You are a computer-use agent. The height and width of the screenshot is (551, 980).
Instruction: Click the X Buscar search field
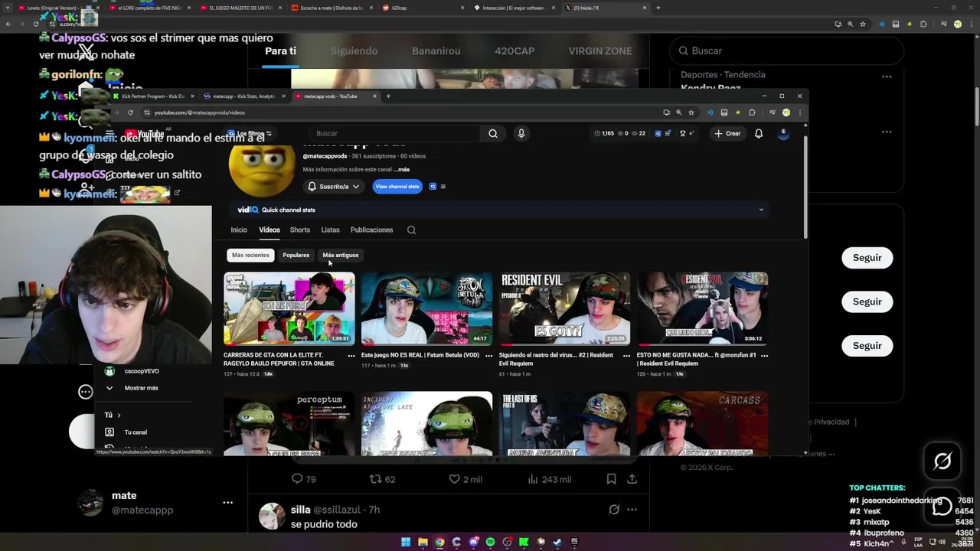click(786, 51)
